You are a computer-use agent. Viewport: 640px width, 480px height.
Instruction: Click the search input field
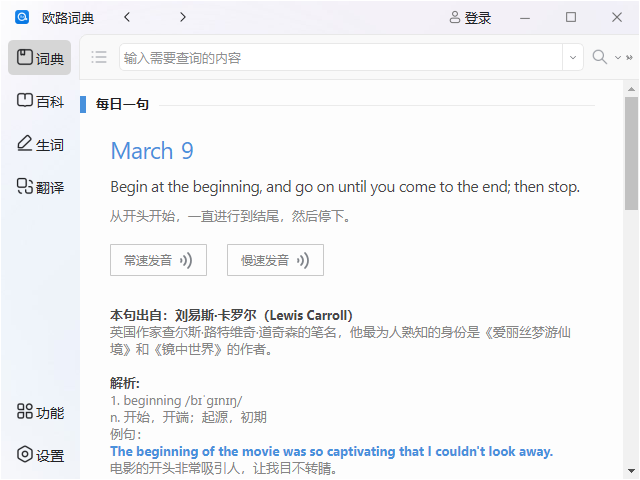click(340, 58)
